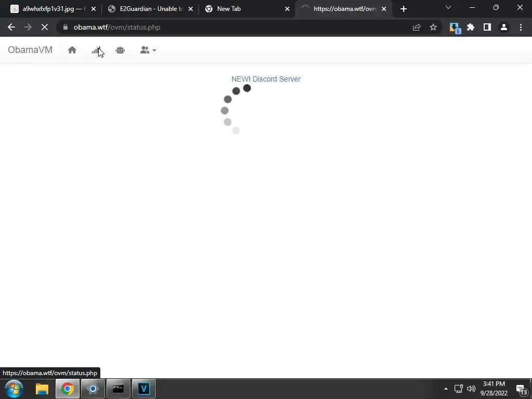The height and width of the screenshot is (399, 532).
Task: Click Google Chrome taskbar icon
Action: (x=67, y=389)
